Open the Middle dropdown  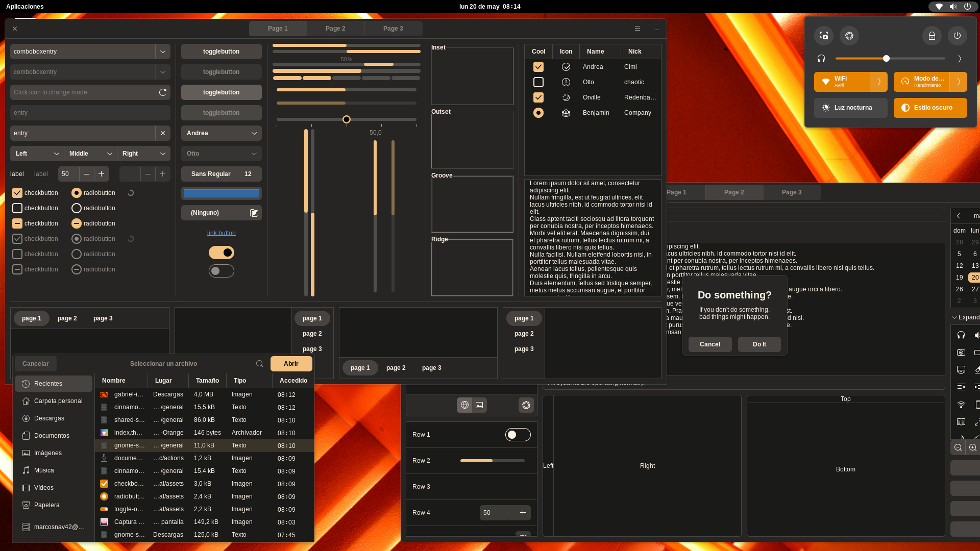click(90, 154)
